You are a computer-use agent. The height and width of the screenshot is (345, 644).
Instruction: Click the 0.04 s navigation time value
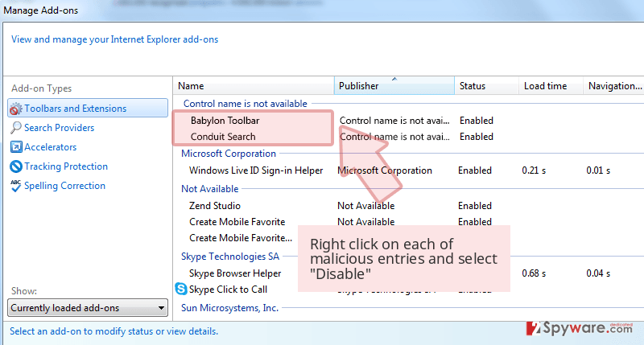[x=598, y=273]
